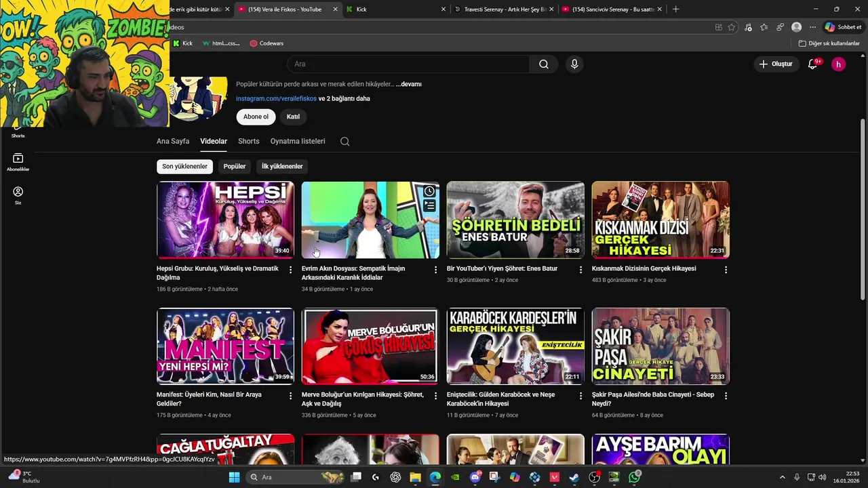Open the Kick bookmark in bookmarks bar
Viewport: 868px width, 488px height.
point(182,43)
